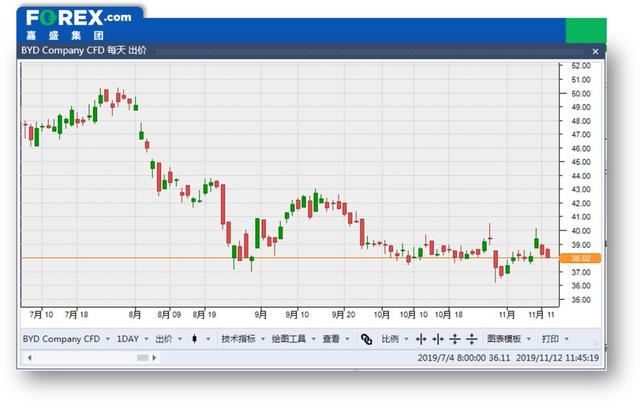Screen dimensions: 640x404
Task: Open the BYD Company CFD symbol dropdown
Action: 66,339
